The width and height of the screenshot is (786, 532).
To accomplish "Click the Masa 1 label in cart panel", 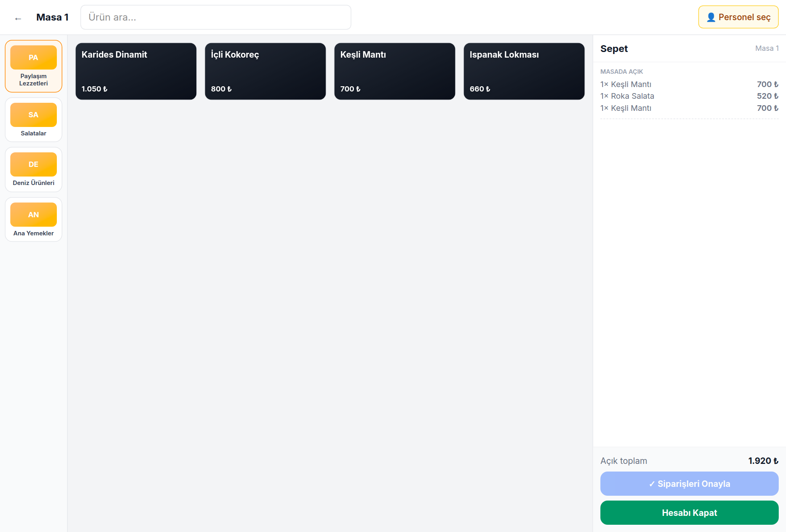I will tap(767, 48).
